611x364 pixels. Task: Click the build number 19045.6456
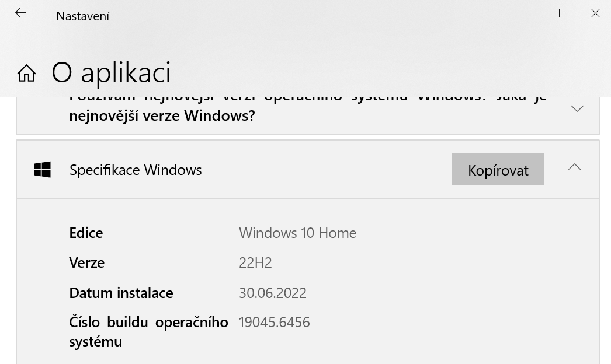(274, 322)
